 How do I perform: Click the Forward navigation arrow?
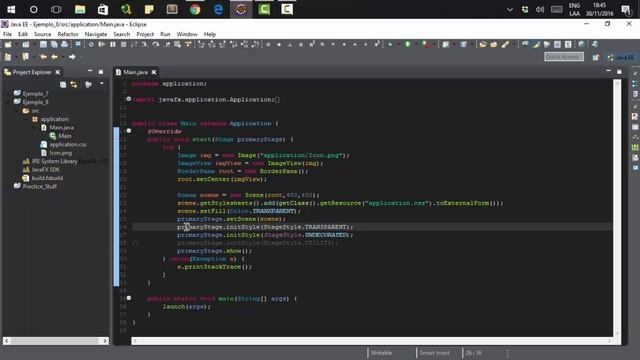click(x=72, y=57)
